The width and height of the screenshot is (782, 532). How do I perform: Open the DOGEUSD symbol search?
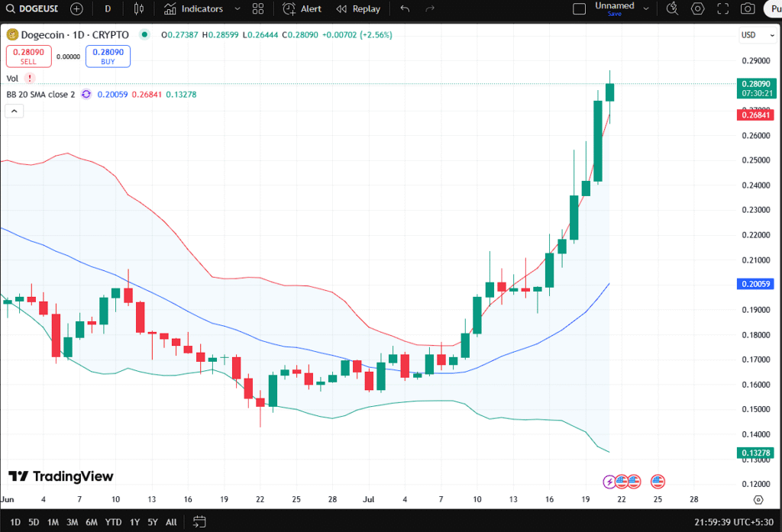pos(32,9)
